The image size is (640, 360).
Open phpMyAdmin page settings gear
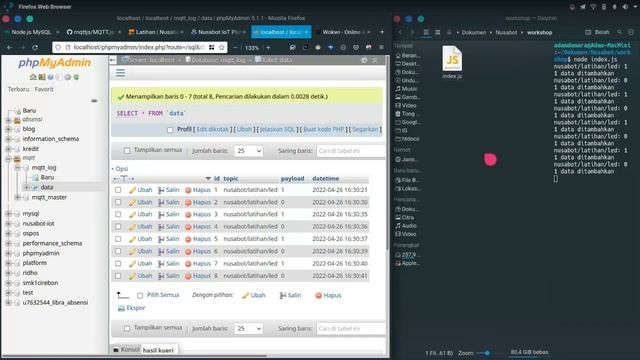pyautogui.click(x=364, y=60)
